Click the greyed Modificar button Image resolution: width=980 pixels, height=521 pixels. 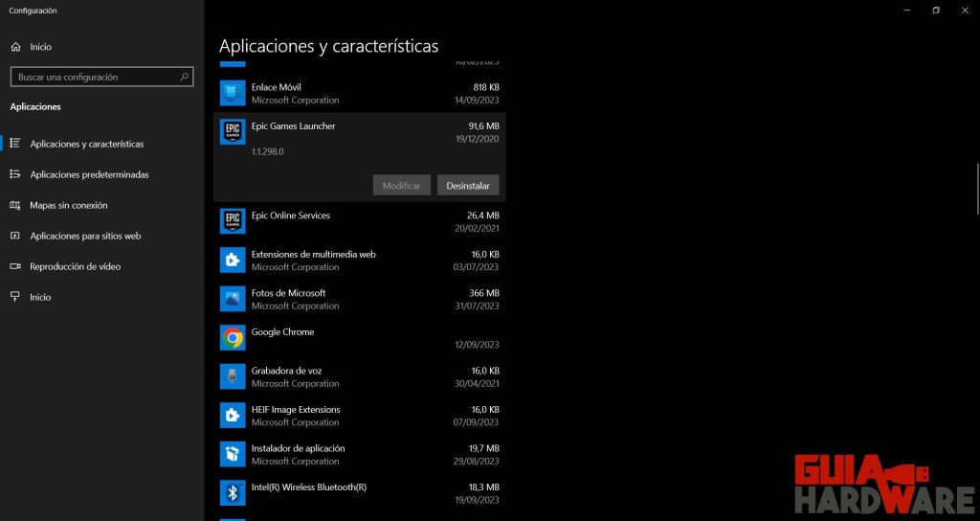point(401,185)
